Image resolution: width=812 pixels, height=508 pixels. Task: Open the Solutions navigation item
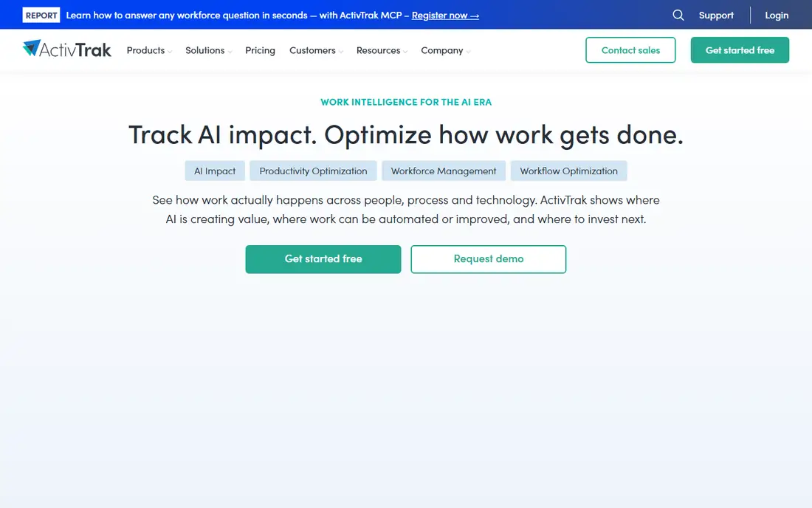tap(205, 50)
